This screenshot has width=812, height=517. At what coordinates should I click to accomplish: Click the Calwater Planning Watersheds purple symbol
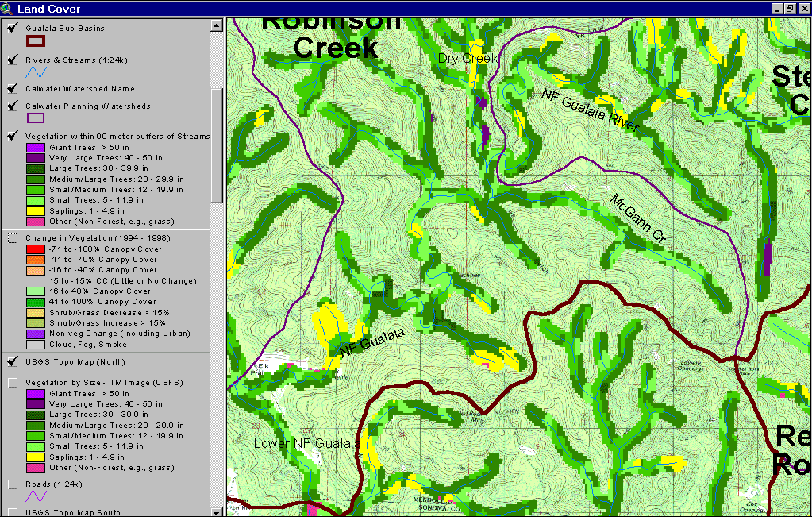36,118
